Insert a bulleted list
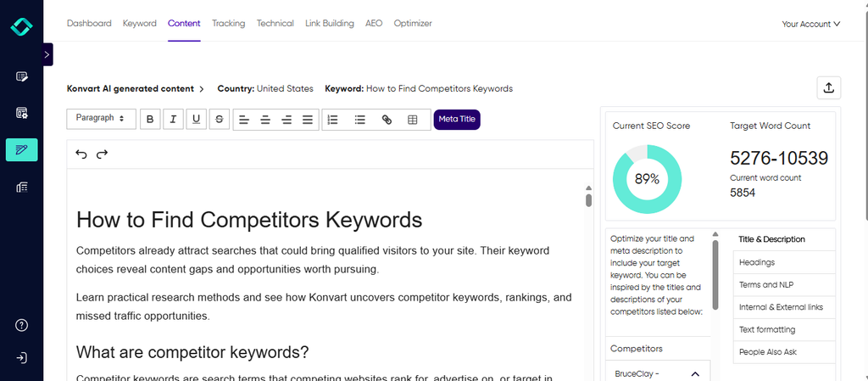This screenshot has width=868, height=381. coord(359,120)
